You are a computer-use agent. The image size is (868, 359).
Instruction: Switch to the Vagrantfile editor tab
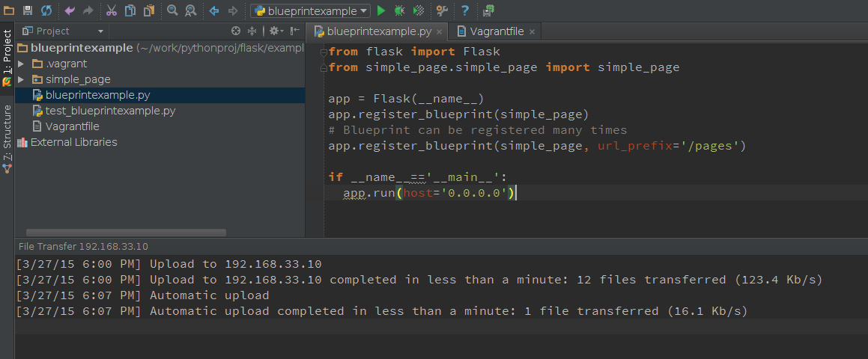click(x=496, y=31)
